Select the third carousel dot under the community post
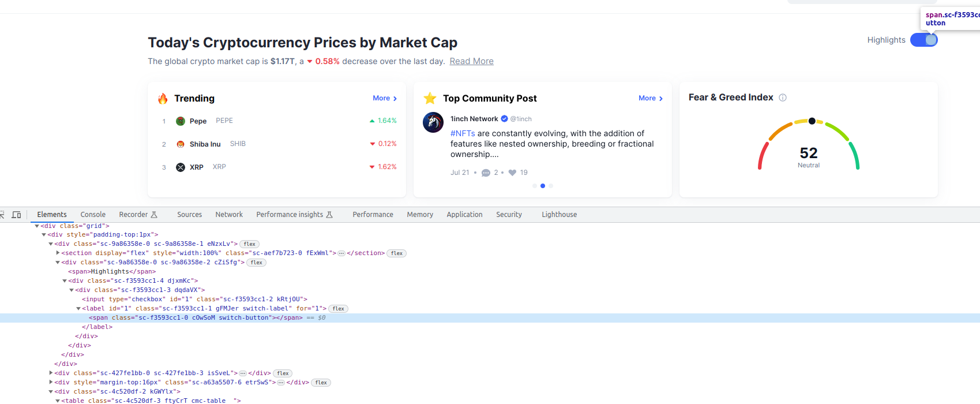 (x=551, y=186)
